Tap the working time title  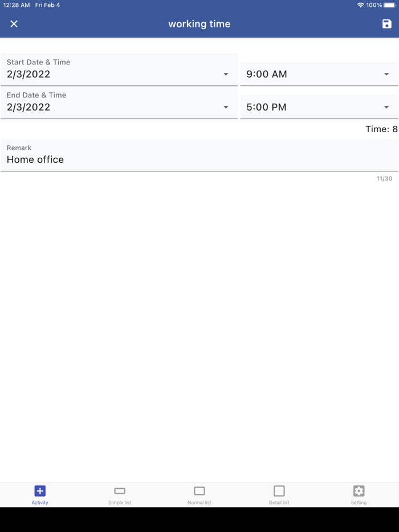(x=199, y=24)
